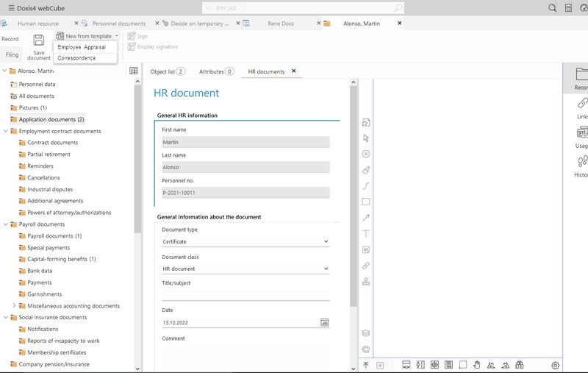Expand Miscellaneous accounting documents folder
The height and width of the screenshot is (373, 588).
tap(14, 306)
